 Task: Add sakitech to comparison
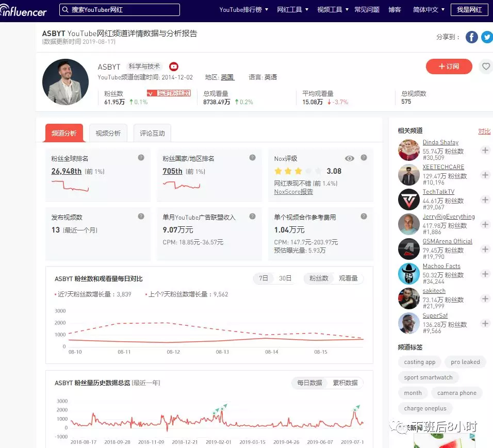coord(485,298)
